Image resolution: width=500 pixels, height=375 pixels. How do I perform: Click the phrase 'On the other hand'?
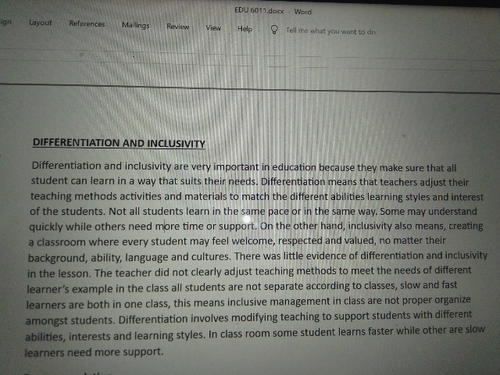301,226
